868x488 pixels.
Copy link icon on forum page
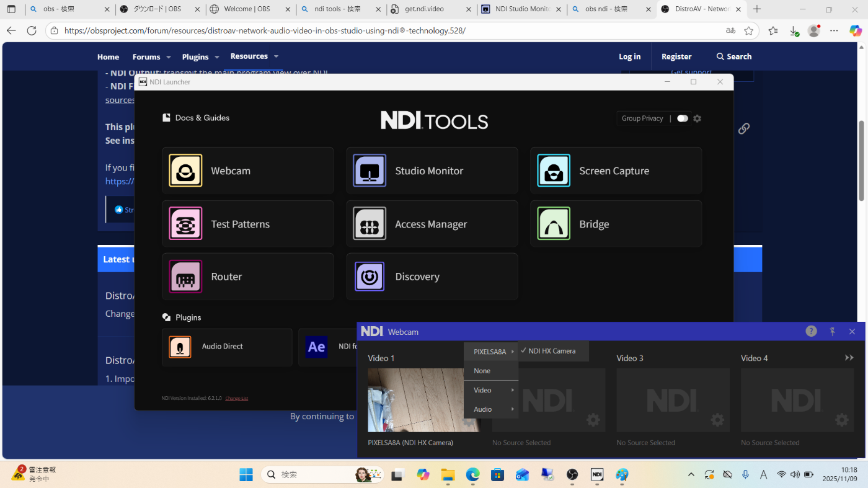click(x=744, y=128)
